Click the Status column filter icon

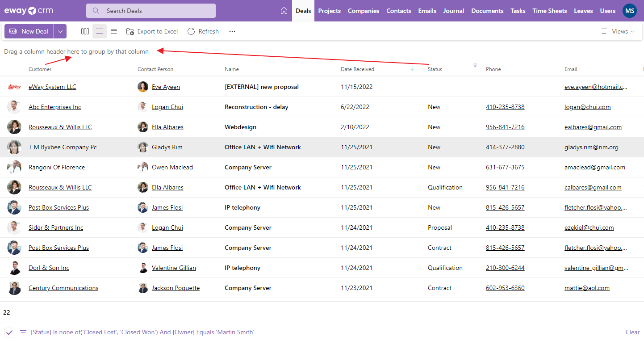pyautogui.click(x=475, y=65)
